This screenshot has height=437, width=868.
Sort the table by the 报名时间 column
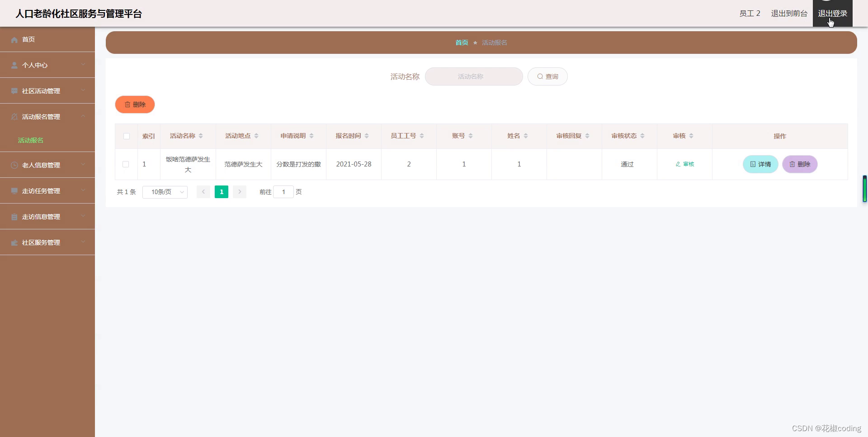[367, 136]
